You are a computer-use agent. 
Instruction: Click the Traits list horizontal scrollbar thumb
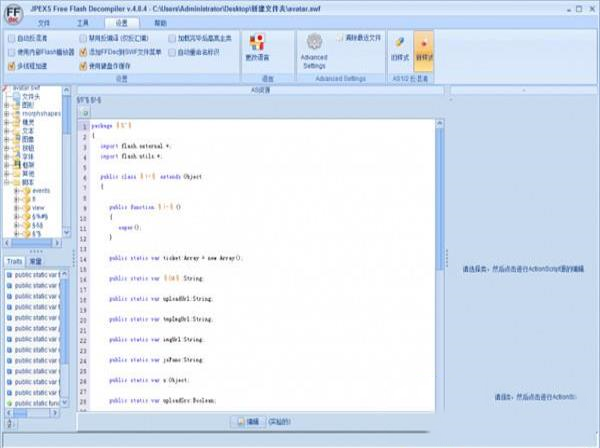[x=21, y=413]
